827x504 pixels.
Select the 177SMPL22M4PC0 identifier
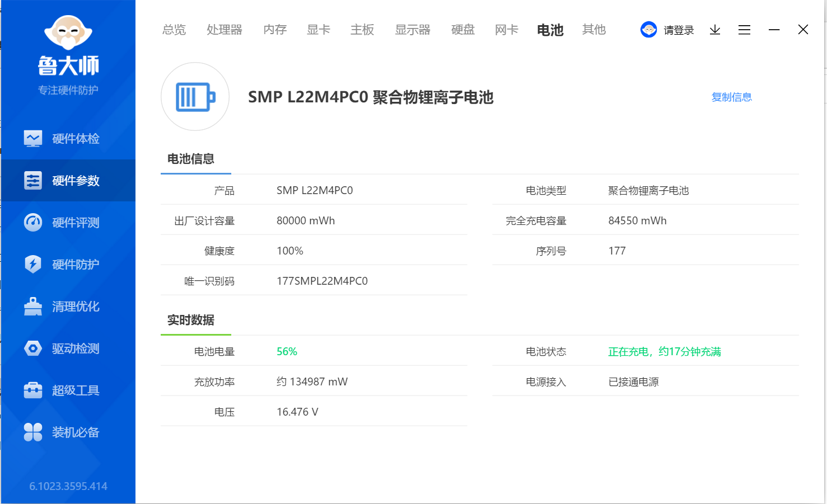tap(322, 281)
